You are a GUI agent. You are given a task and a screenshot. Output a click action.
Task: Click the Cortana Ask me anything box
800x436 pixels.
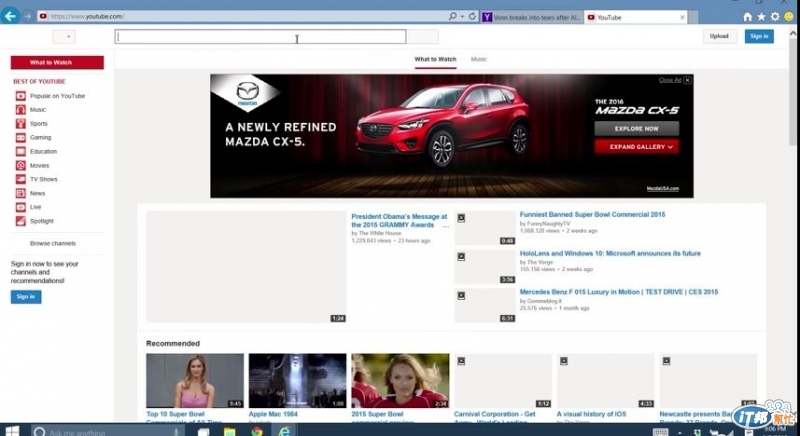tap(107, 432)
